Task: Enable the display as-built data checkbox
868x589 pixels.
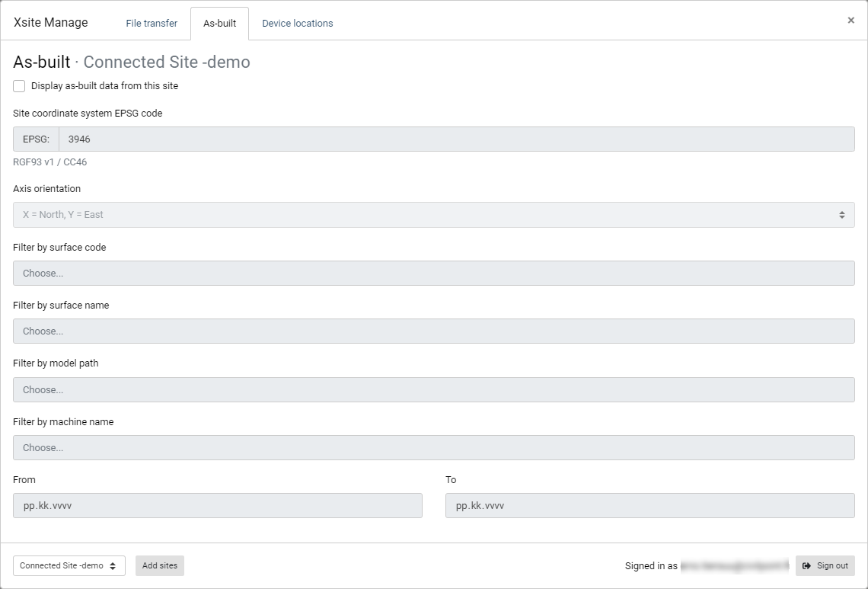Action: pos(19,86)
